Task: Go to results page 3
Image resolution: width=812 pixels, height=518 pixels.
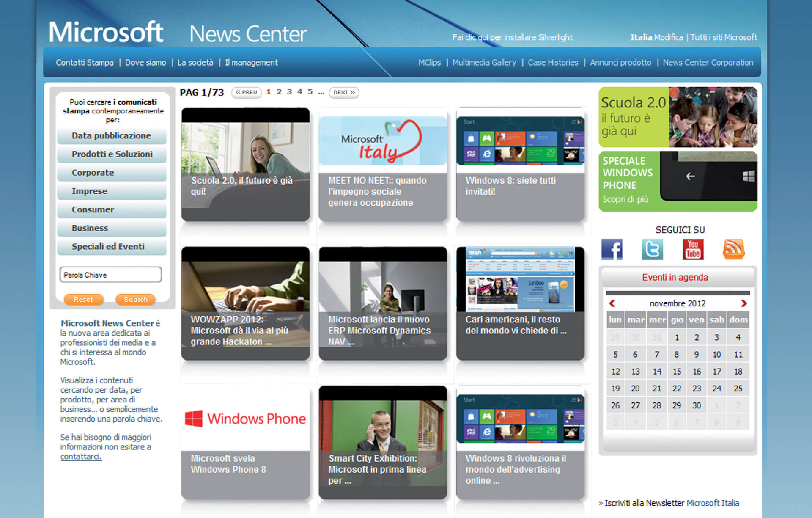Action: click(289, 92)
